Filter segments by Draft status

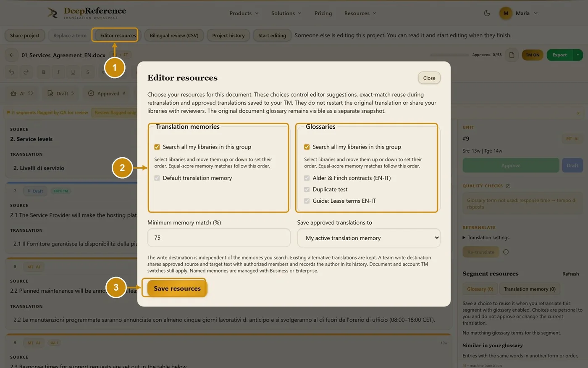click(x=61, y=93)
